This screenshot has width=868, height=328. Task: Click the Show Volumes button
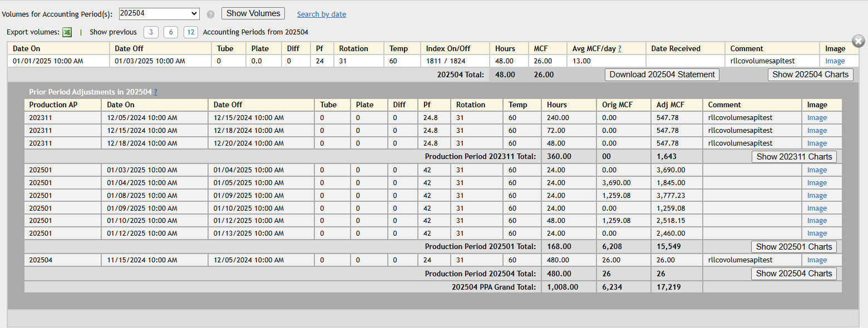pos(253,13)
